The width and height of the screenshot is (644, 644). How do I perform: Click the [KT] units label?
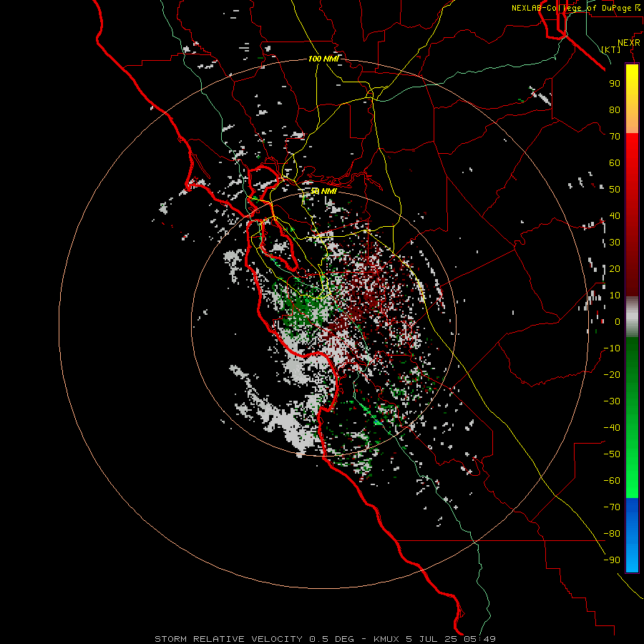pyautogui.click(x=610, y=49)
